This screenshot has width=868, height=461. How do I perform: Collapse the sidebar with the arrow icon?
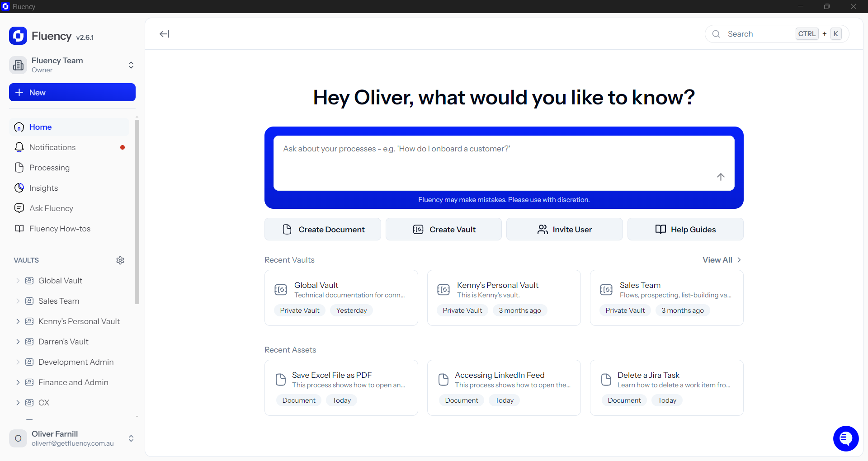click(165, 34)
